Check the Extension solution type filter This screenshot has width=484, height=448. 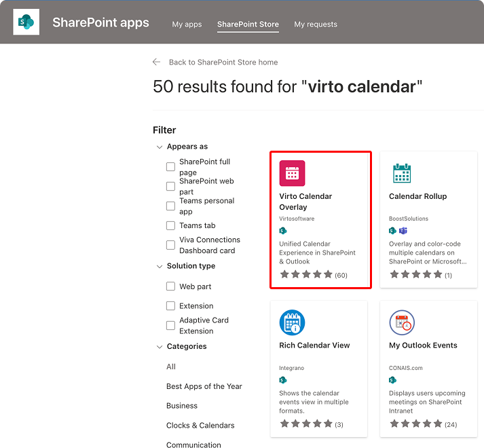(x=170, y=306)
